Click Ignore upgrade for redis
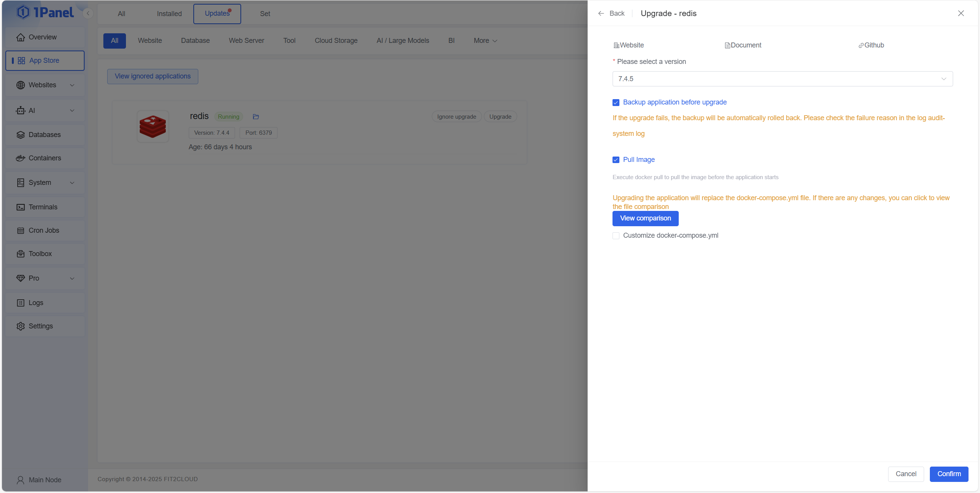The image size is (980, 493). [x=457, y=117]
